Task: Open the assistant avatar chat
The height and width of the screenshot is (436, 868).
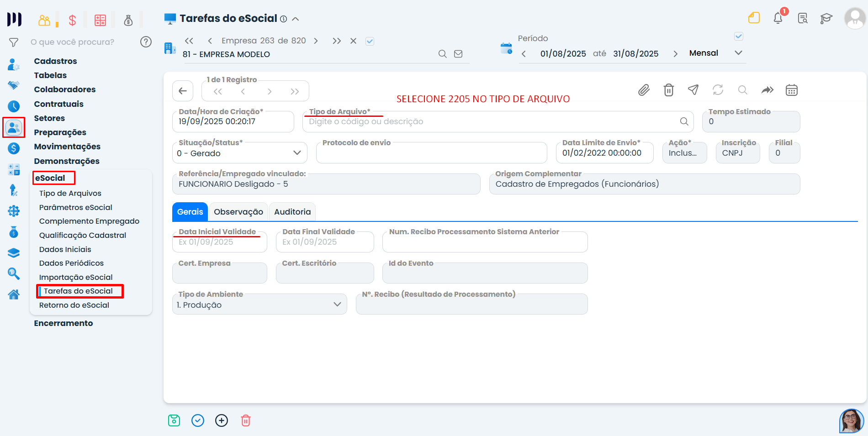Action: 851,421
